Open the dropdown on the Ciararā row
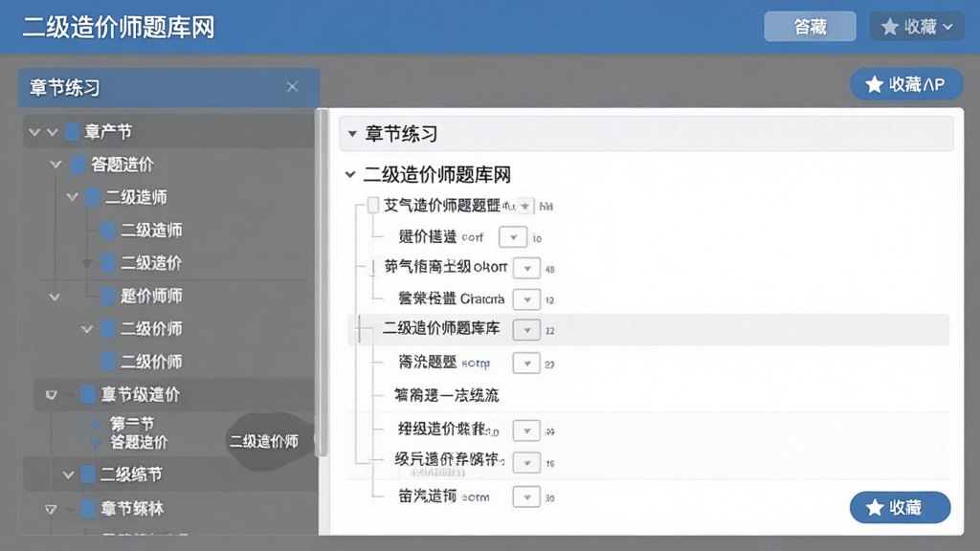The width and height of the screenshot is (980, 551). (527, 299)
